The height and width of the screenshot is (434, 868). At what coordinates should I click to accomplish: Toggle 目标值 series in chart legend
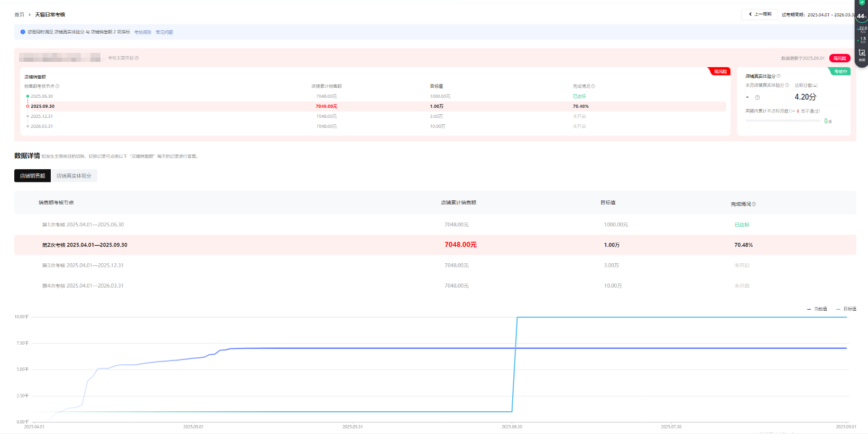[x=846, y=309]
